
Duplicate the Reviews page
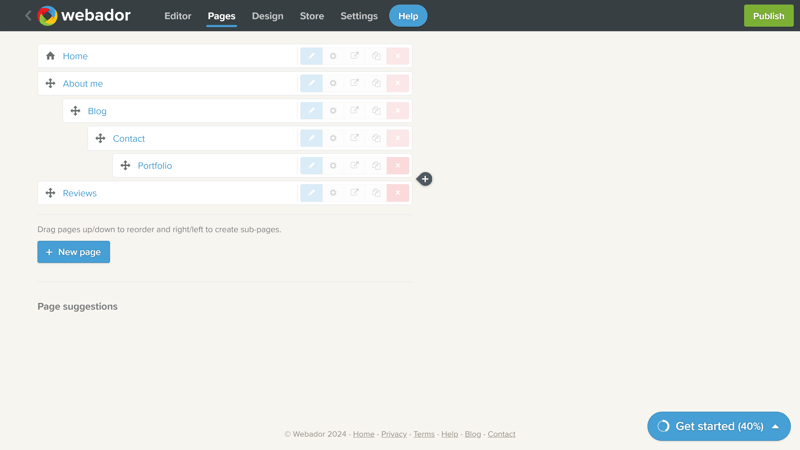pyautogui.click(x=376, y=193)
